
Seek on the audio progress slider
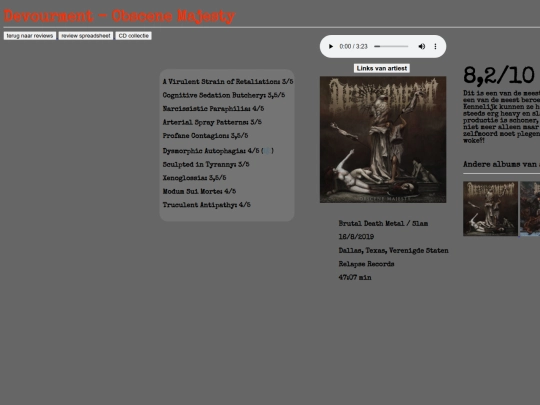[391, 46]
